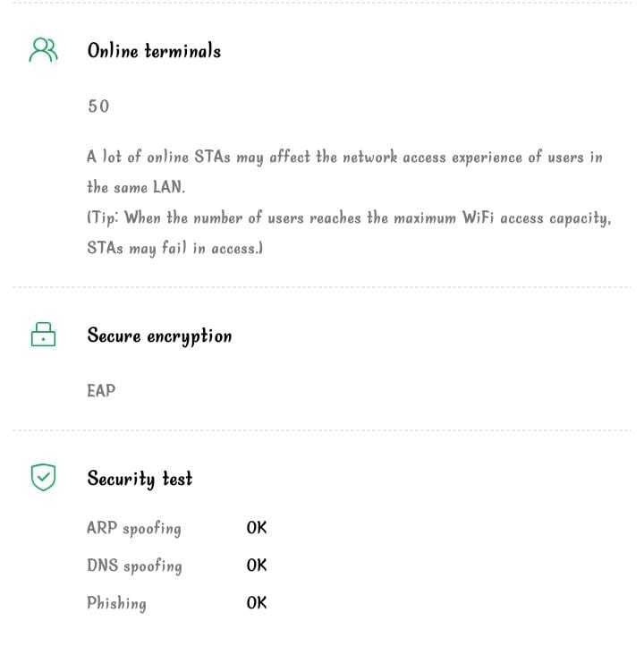This screenshot has height=655, width=644.
Task: Tap the online terminal count 50
Action: 98,106
